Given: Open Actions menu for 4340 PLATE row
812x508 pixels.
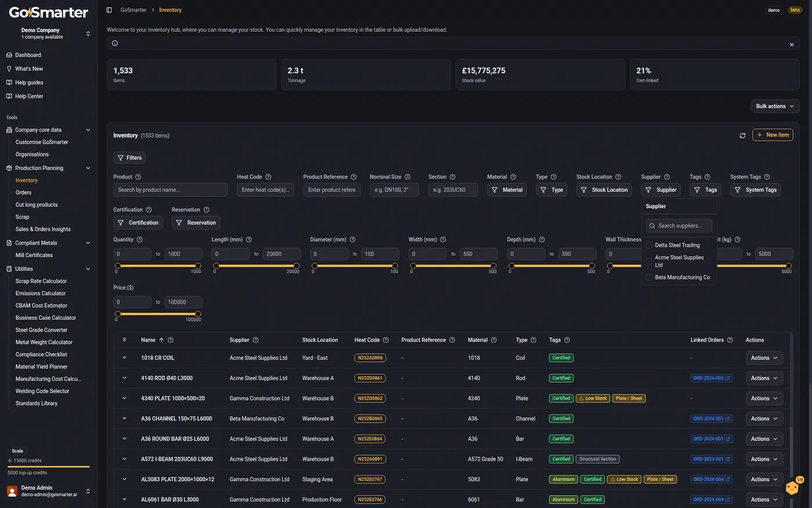Looking at the screenshot, I should pos(764,399).
